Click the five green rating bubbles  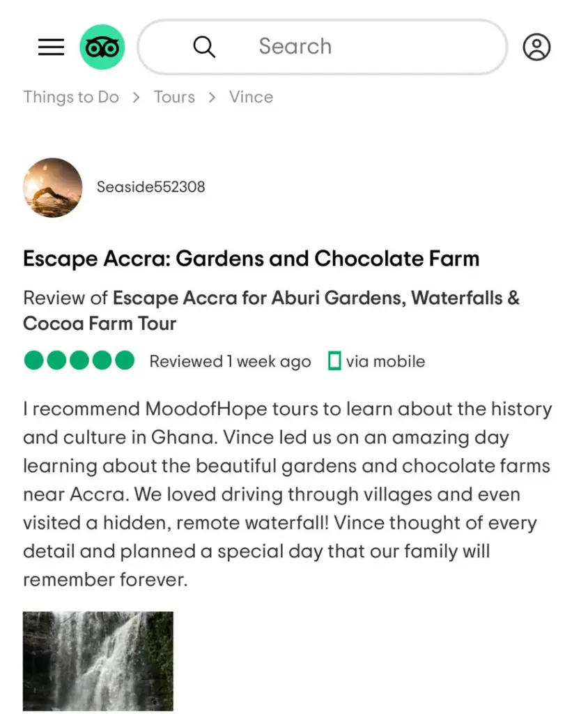[x=79, y=360]
